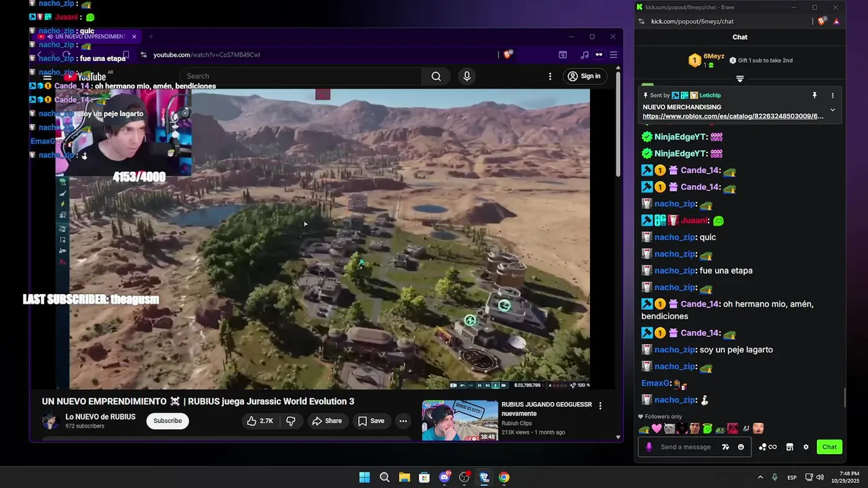This screenshot has height=488, width=868.
Task: Save the video to a playlist
Action: click(371, 421)
